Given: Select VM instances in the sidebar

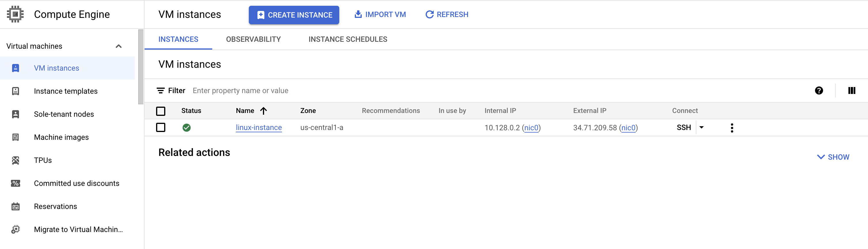Looking at the screenshot, I should coord(67,68).
